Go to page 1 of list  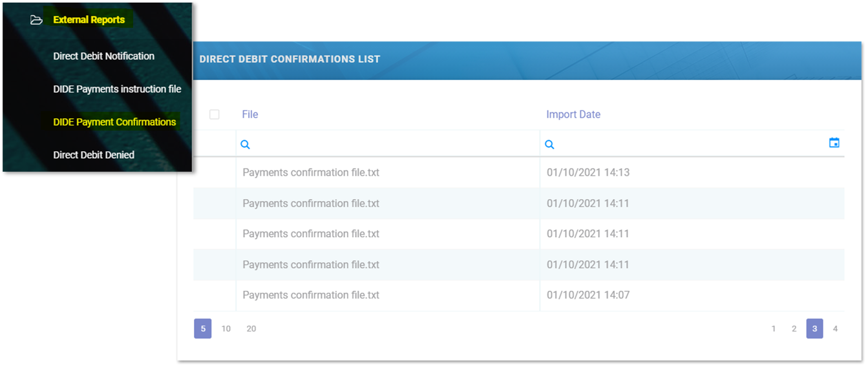774,329
